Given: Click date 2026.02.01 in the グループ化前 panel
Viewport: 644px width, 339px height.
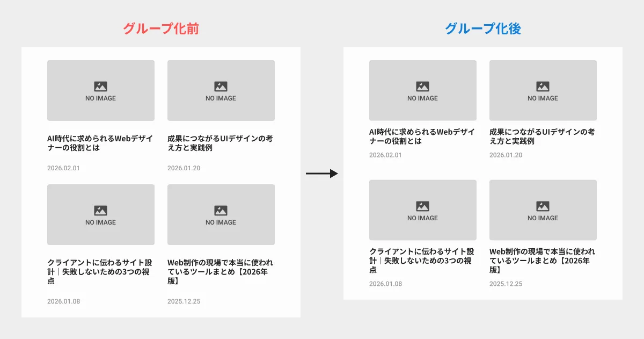Looking at the screenshot, I should [63, 168].
